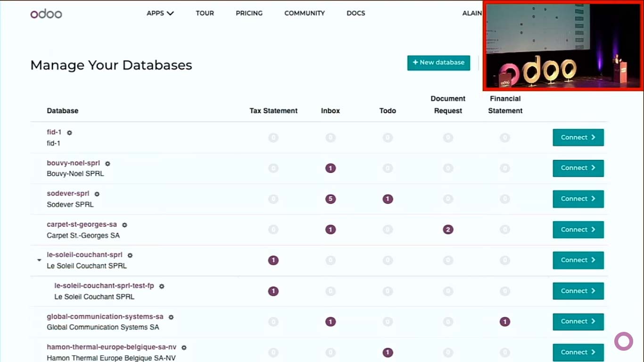Open the fid-1 database link

54,132
